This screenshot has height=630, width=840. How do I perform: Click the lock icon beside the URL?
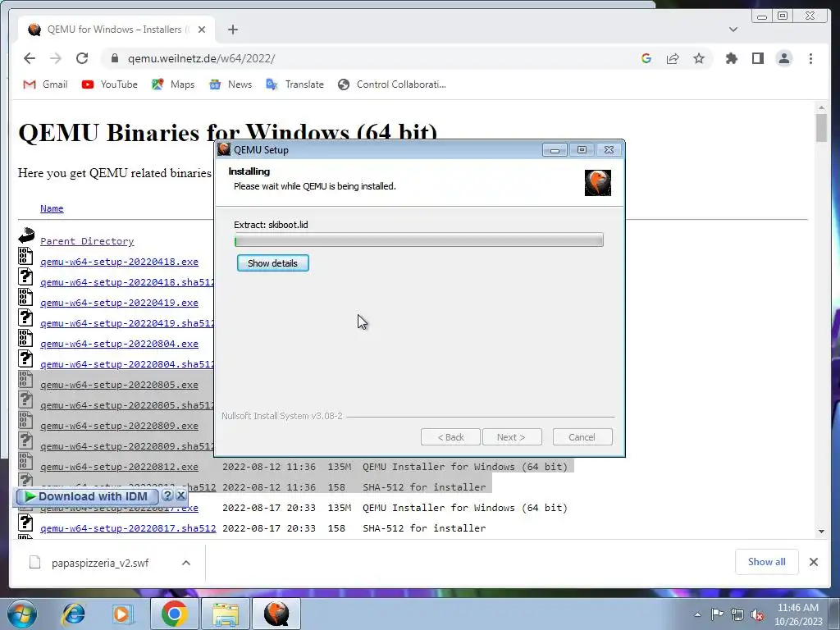[114, 58]
